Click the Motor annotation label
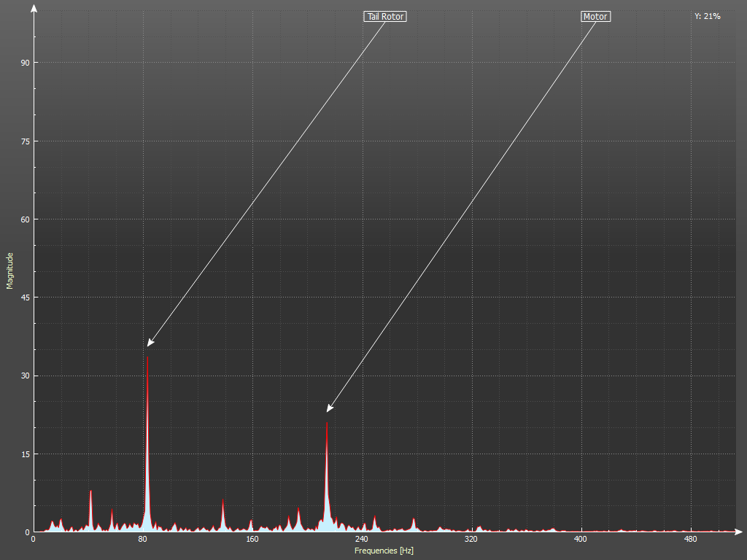 point(595,16)
